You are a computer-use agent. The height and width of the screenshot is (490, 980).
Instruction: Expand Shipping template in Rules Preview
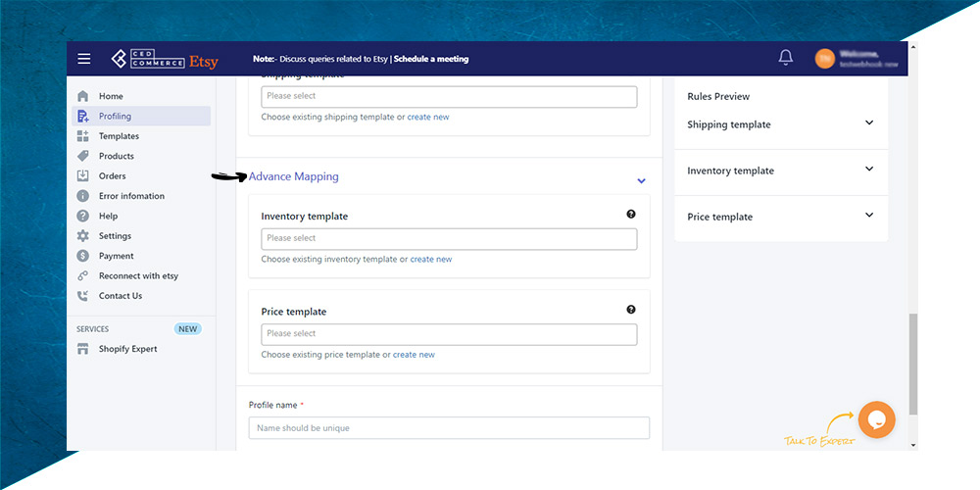[868, 123]
